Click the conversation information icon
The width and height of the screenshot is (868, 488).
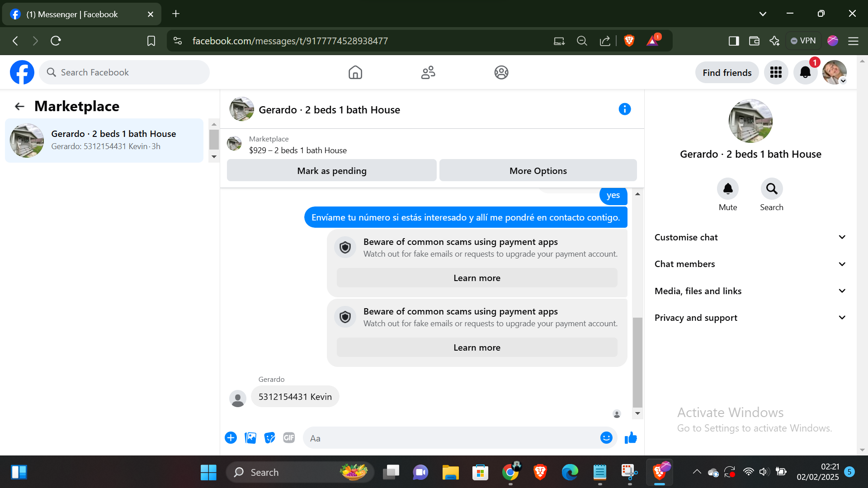pos(624,109)
